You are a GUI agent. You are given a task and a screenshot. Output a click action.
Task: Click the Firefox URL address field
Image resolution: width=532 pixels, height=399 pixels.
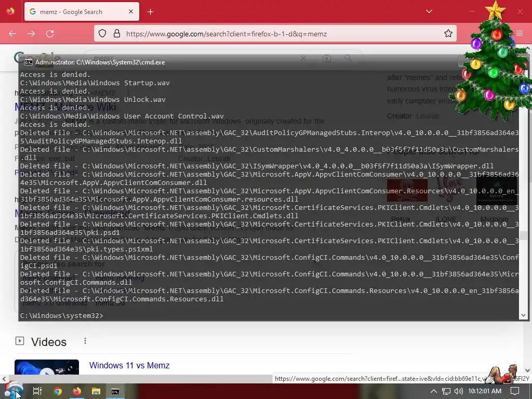tap(275, 34)
